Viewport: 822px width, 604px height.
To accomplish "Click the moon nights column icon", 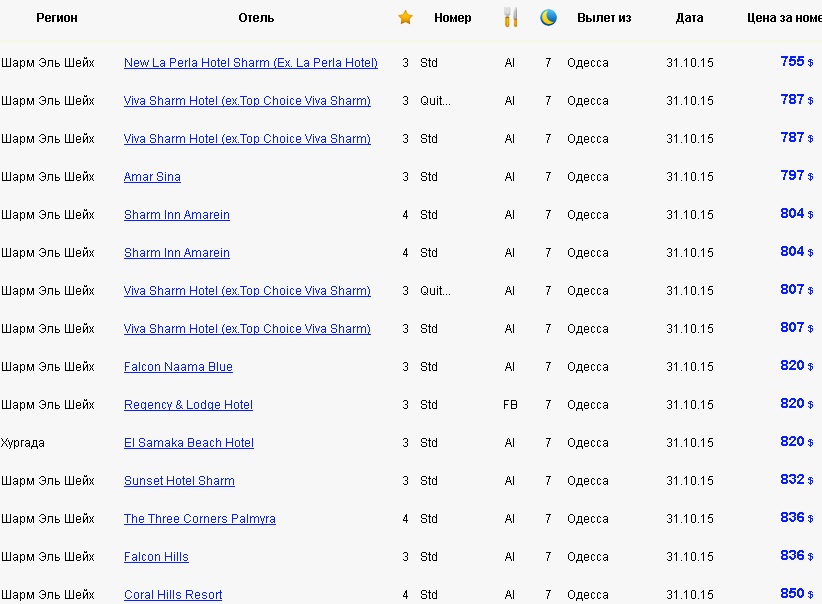I will pos(548,17).
